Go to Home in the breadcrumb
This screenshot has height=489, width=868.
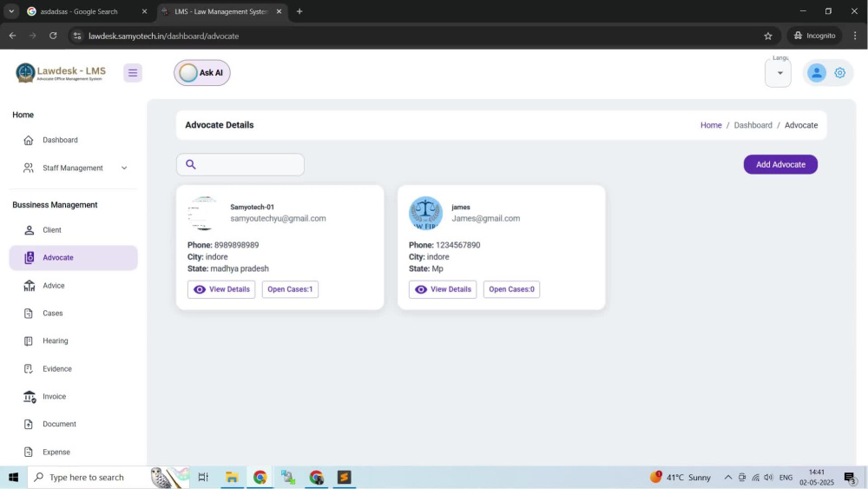click(711, 125)
